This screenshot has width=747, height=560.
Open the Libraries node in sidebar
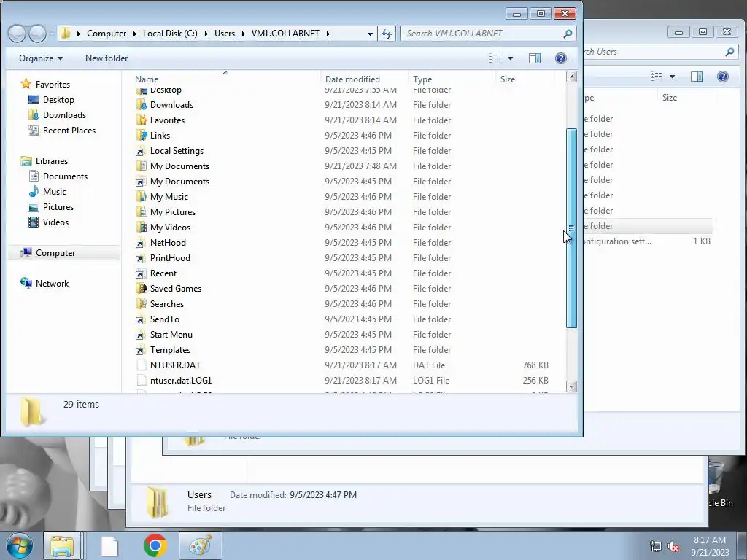(x=52, y=161)
